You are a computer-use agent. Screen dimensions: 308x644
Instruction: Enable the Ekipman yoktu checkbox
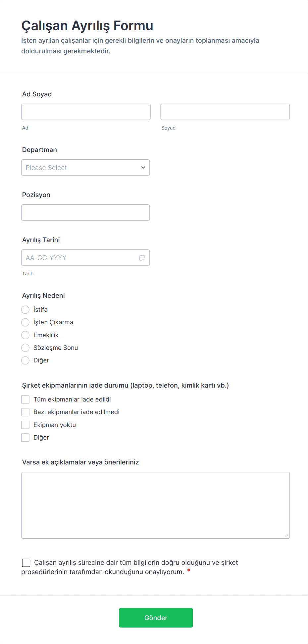[26, 425]
